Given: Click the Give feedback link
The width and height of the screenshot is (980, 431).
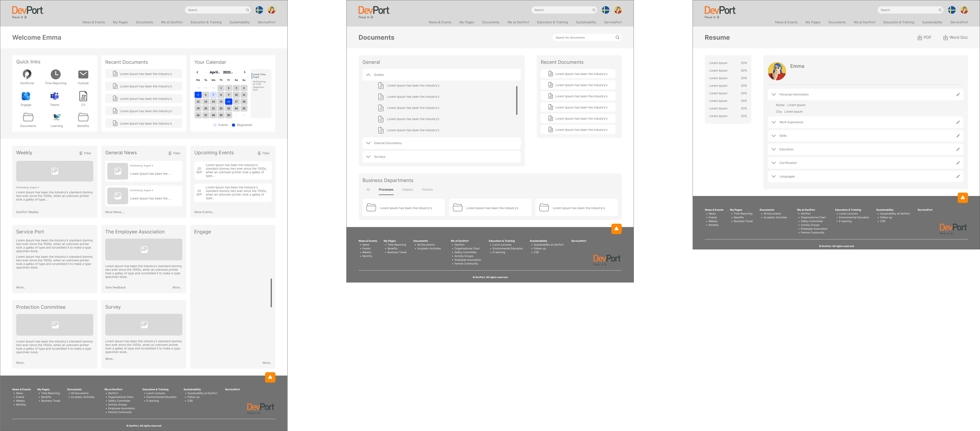Looking at the screenshot, I should [115, 288].
